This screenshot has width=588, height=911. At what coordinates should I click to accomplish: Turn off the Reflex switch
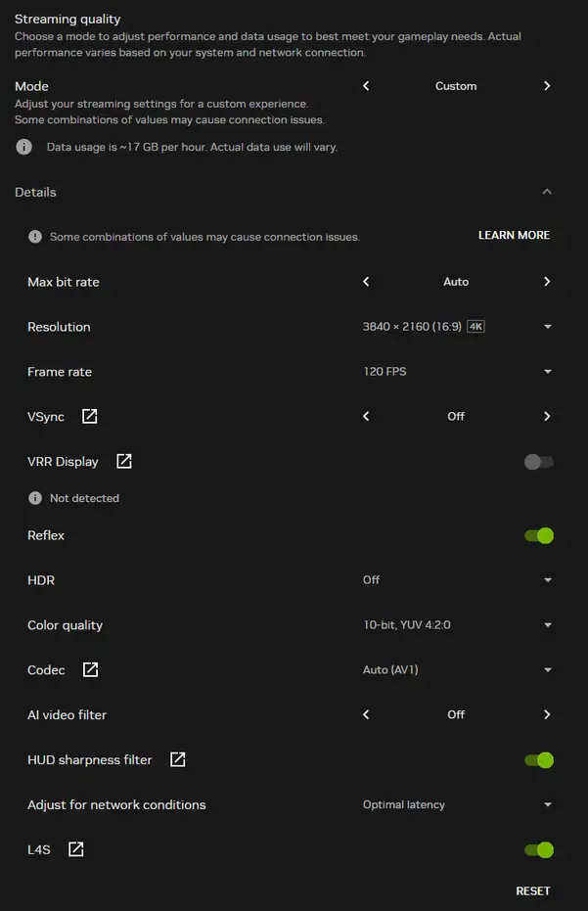[539, 535]
